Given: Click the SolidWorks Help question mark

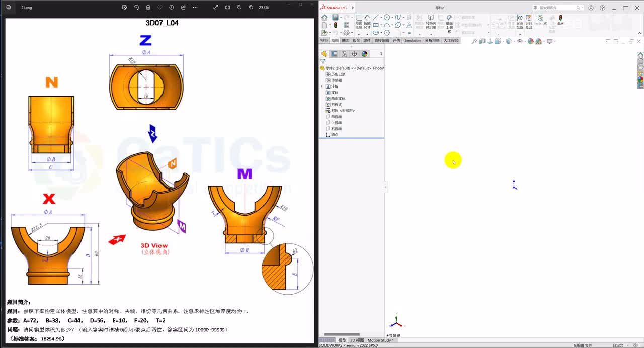Looking at the screenshot, I should pyautogui.click(x=602, y=8).
